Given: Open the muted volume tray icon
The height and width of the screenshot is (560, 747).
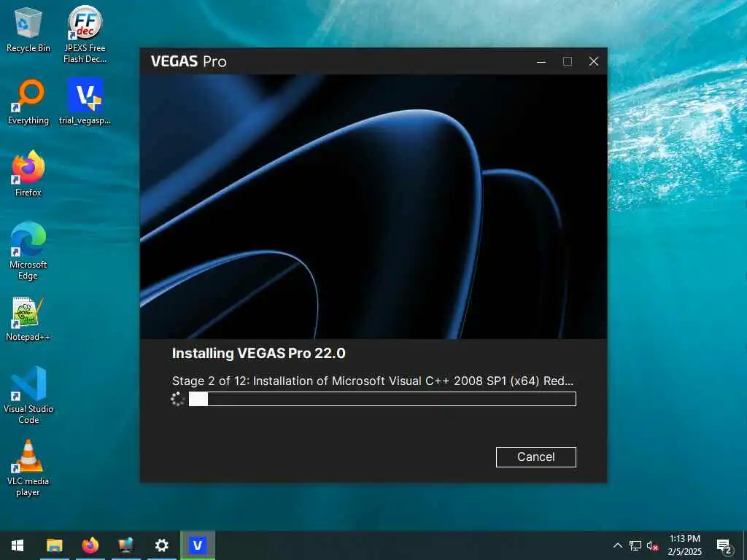Looking at the screenshot, I should click(x=653, y=545).
